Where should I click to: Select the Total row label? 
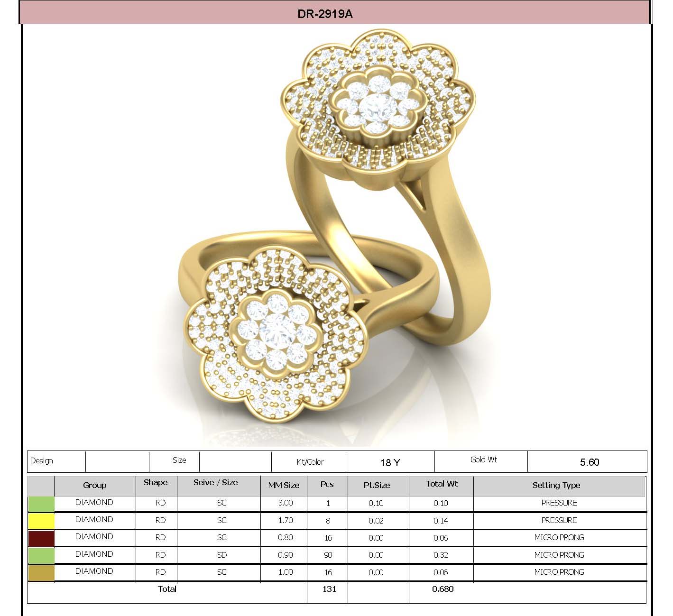pyautogui.click(x=167, y=589)
